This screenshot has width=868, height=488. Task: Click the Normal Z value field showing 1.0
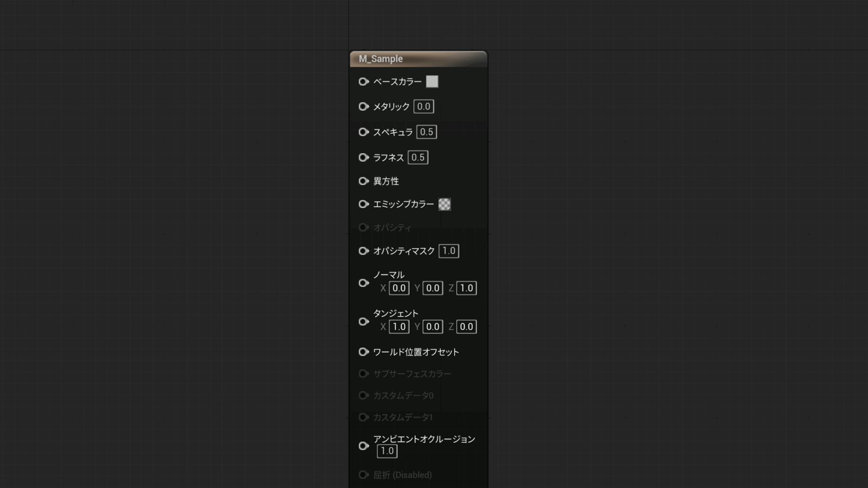pyautogui.click(x=466, y=288)
